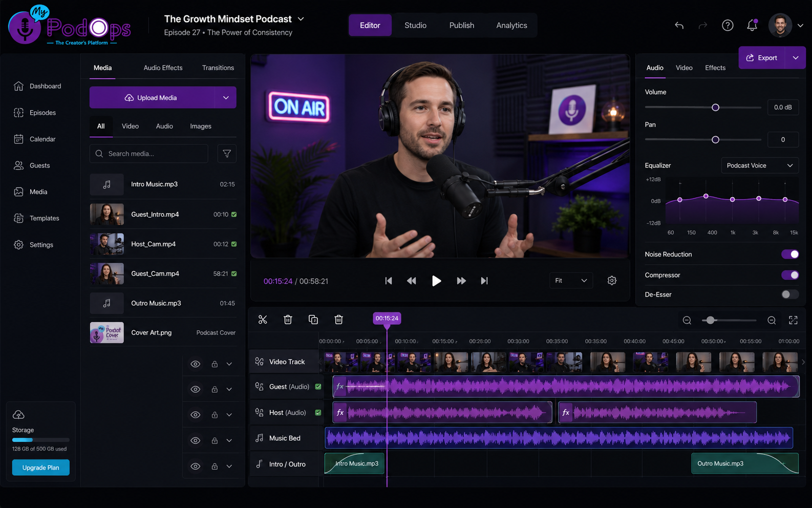
Task: Click the Upgrade Plan button
Action: tap(41, 468)
